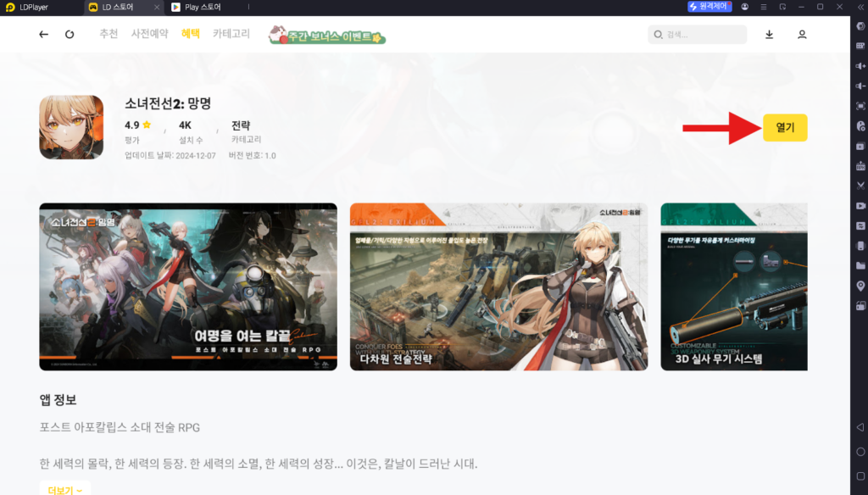868x495 pixels.
Task: Open the 3D 실사 무기 시스템 screenshot
Action: (734, 286)
